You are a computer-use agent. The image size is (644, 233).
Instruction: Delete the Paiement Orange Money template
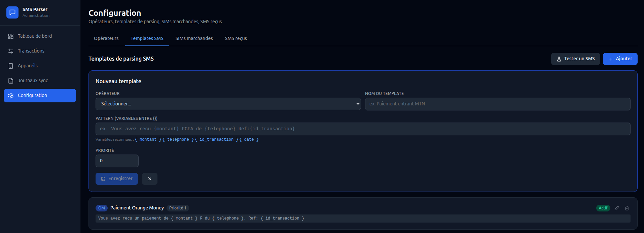pyautogui.click(x=627, y=208)
